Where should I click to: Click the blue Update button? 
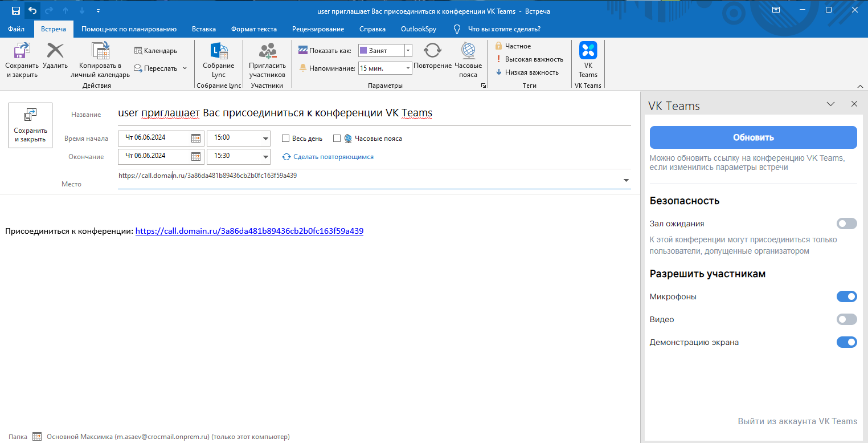753,137
